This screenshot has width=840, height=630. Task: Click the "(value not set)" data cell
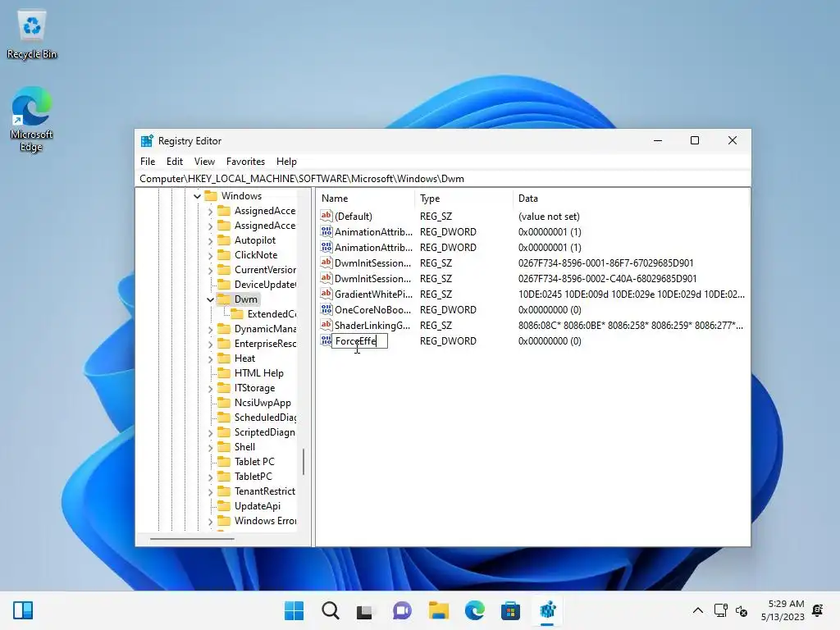[x=549, y=217]
